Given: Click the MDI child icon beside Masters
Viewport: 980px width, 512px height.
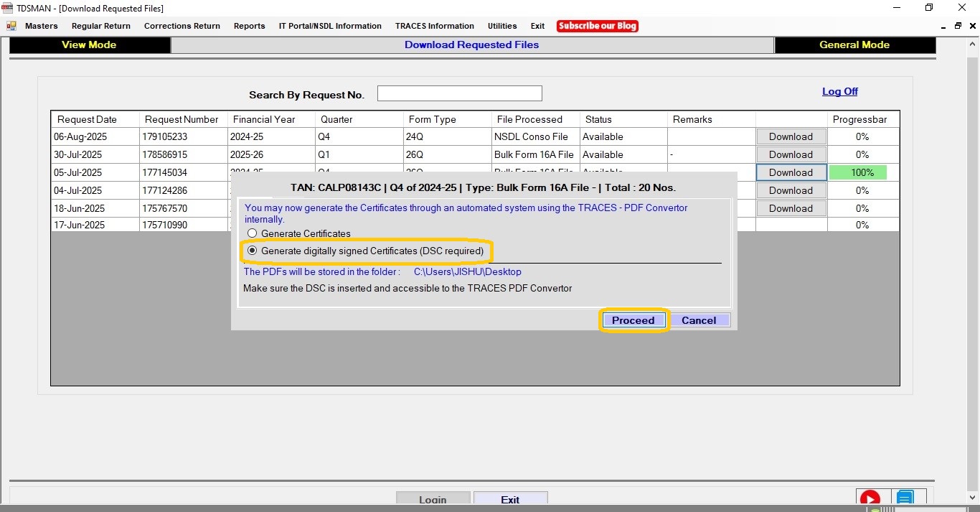Looking at the screenshot, I should [x=11, y=26].
